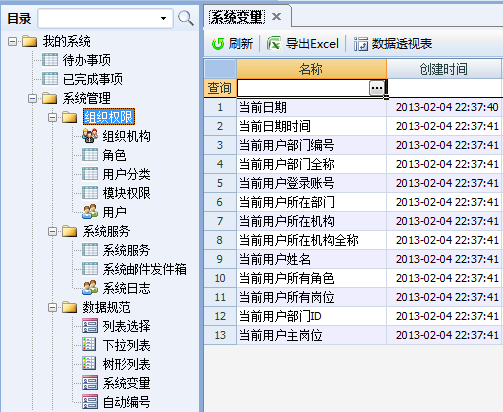Click the green 刷新 refresh icon
Image resolution: width=503 pixels, height=412 pixels.
(x=218, y=44)
